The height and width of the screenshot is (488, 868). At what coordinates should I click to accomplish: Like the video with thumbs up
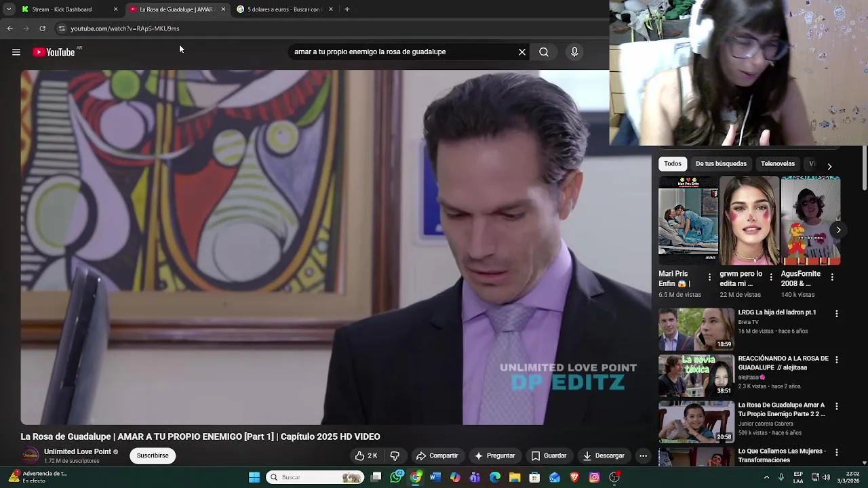click(366, 455)
